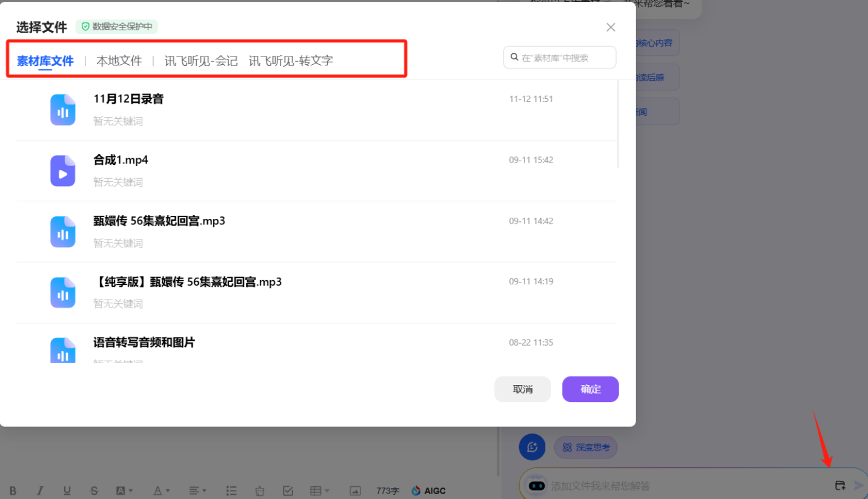The width and height of the screenshot is (868, 499).
Task: Click the 11-12 11:51 timestamp
Action: [531, 99]
